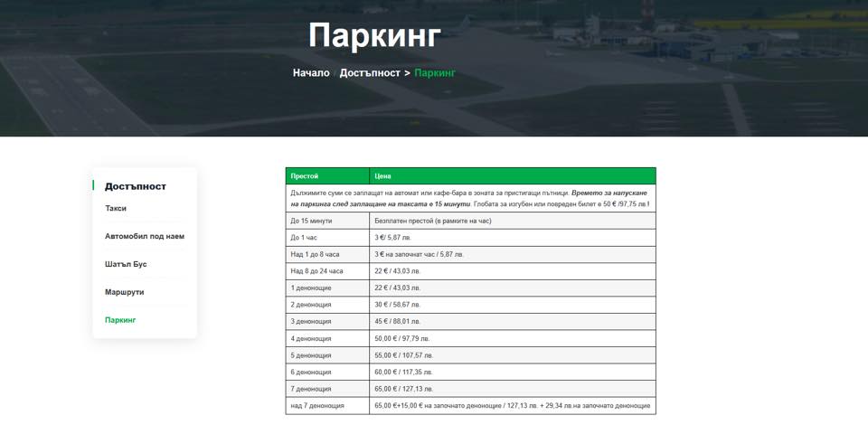Select Автомобил под наем in the sidebar

(x=145, y=237)
